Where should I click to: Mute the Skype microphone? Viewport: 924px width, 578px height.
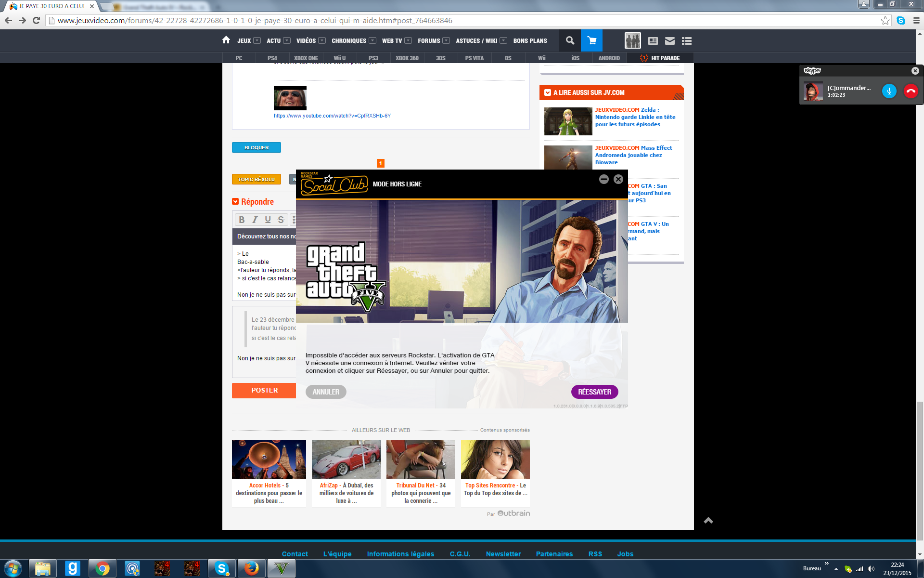pos(889,91)
